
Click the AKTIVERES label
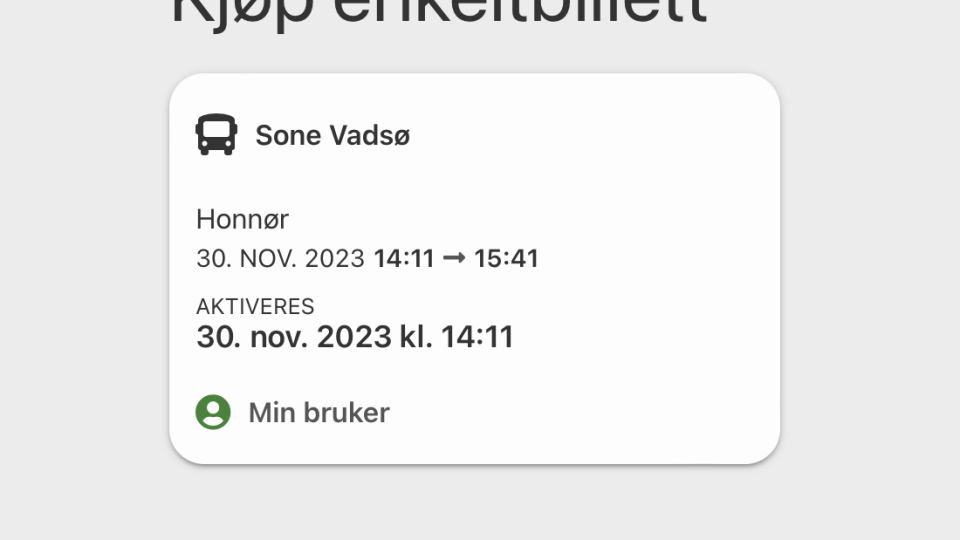tap(255, 306)
